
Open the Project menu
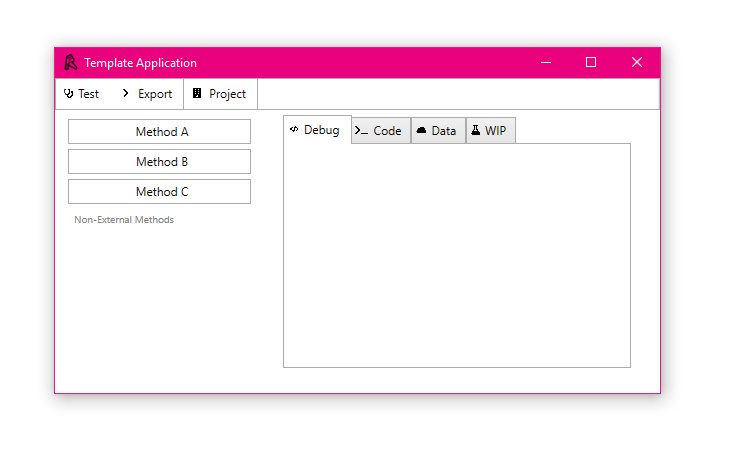(x=220, y=94)
